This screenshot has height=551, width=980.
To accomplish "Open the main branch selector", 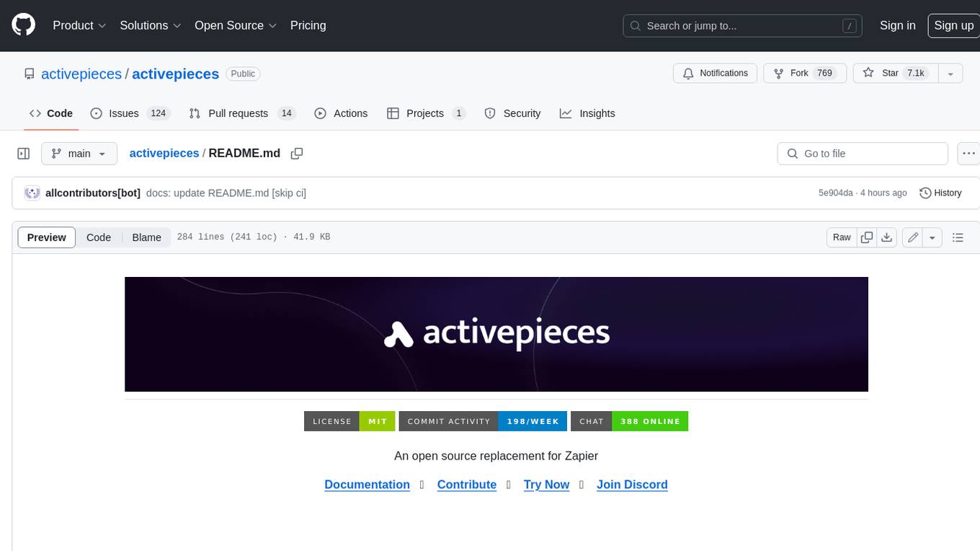I will pos(79,154).
